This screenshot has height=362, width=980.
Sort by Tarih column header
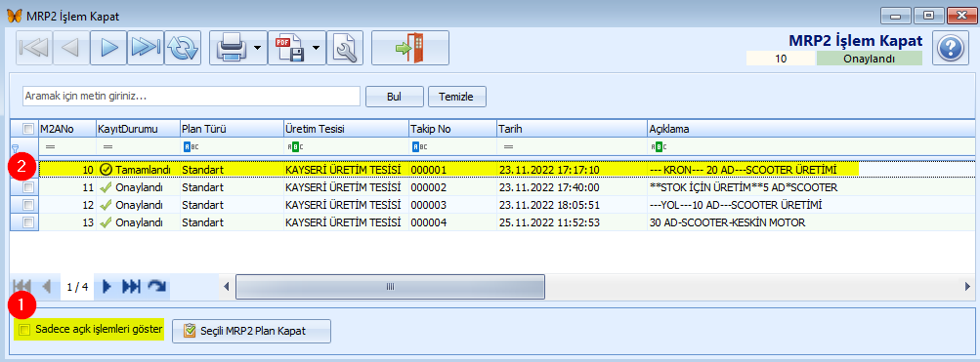[x=572, y=129]
